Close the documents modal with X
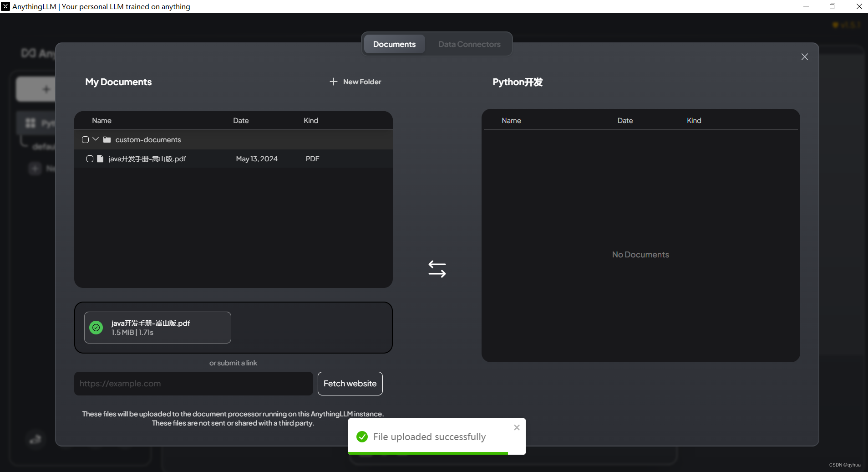This screenshot has width=868, height=472. [x=805, y=57]
